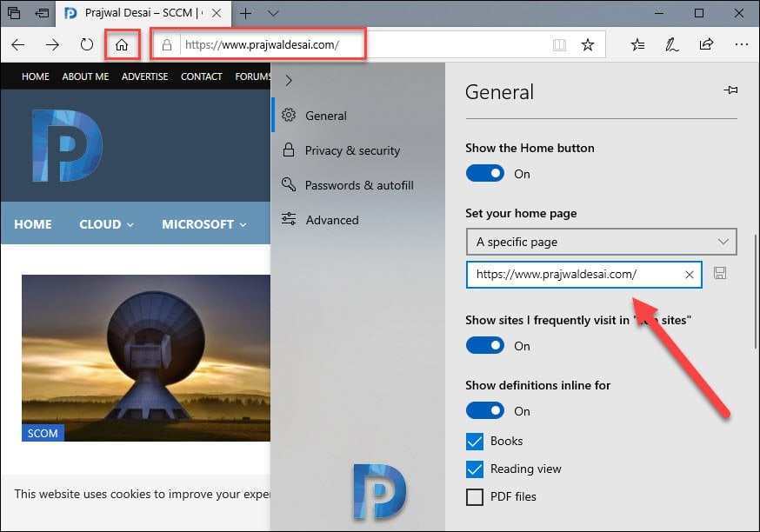
Task: Collapse the settings navigation pane arrow
Action: (289, 81)
